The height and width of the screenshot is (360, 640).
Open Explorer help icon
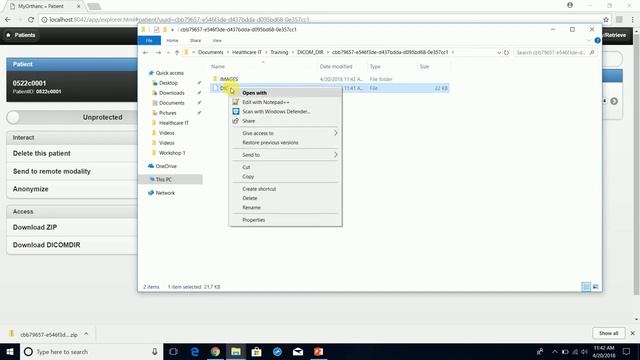tap(597, 40)
